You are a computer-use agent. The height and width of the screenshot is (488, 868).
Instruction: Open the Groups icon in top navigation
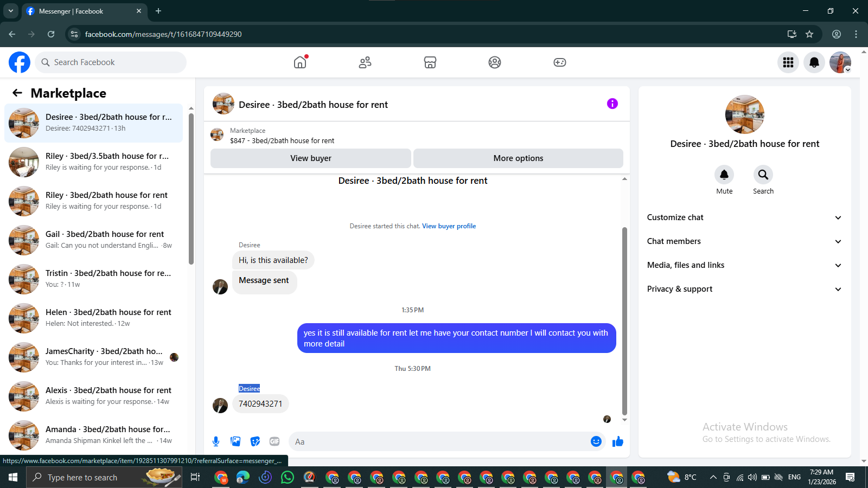pyautogui.click(x=495, y=62)
